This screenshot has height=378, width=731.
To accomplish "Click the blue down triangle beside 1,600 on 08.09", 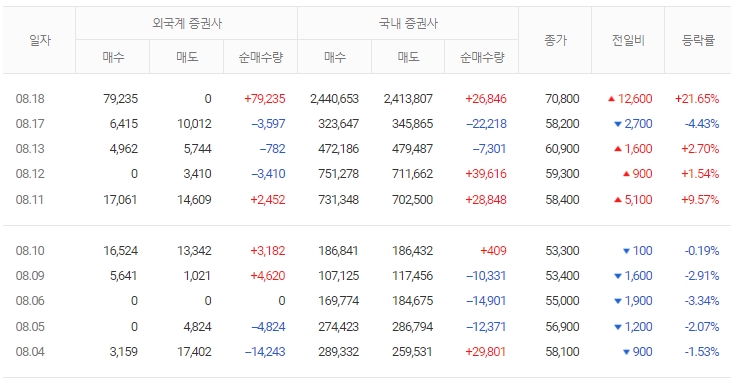I will (x=618, y=276).
